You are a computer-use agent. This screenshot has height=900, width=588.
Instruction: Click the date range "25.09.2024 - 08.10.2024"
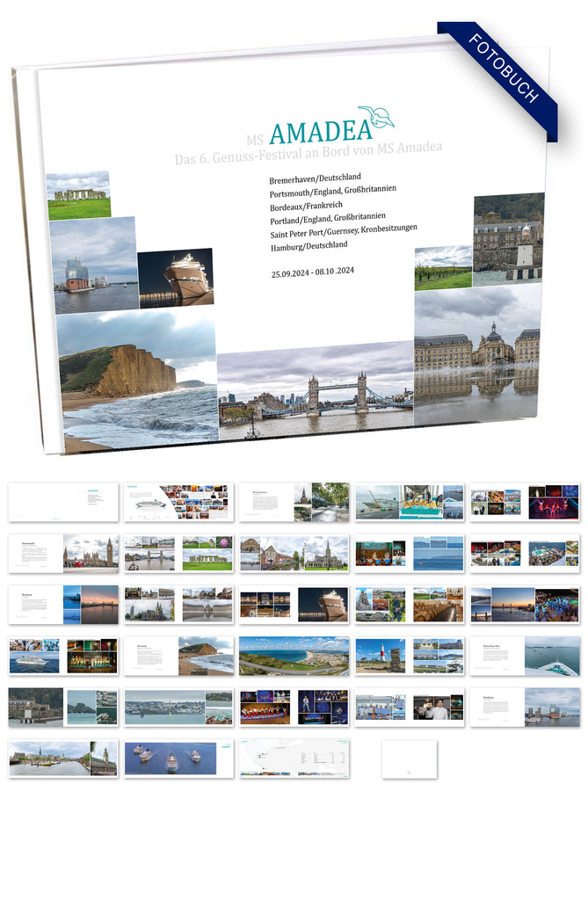click(312, 272)
